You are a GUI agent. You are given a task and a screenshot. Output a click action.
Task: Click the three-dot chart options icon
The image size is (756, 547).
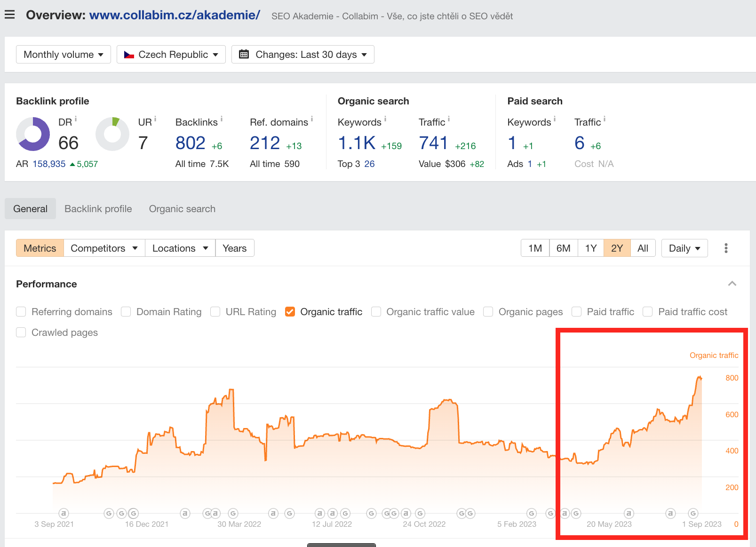click(726, 248)
